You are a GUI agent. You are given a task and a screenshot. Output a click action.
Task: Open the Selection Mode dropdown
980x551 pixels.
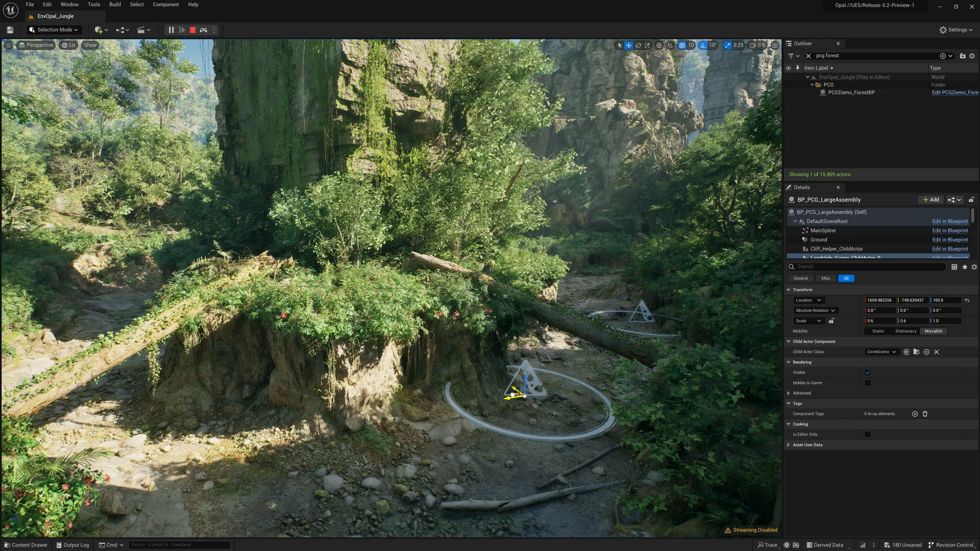point(54,30)
